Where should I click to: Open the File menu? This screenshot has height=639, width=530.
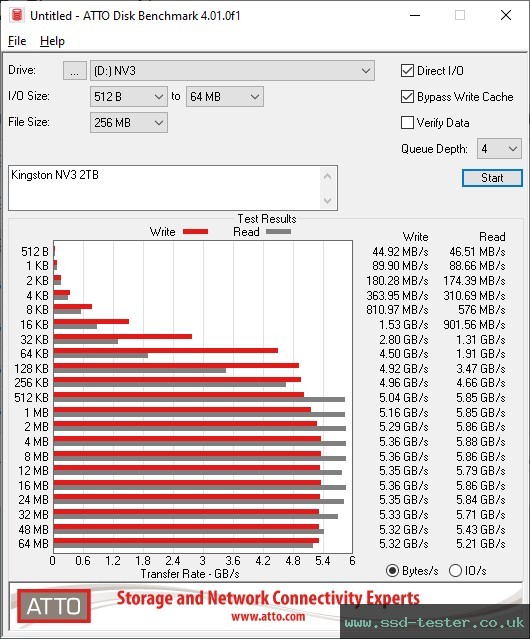17,41
